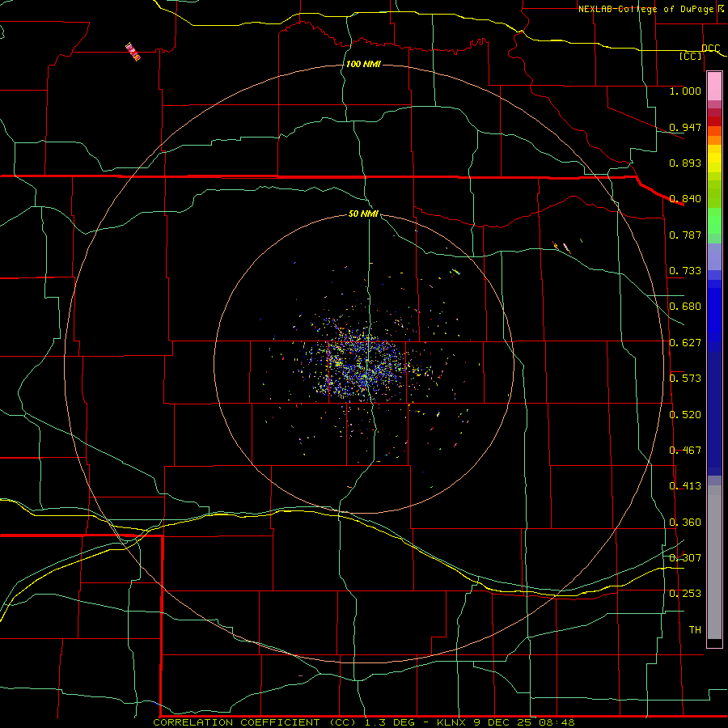Click the DCC label above the color scale
This screenshot has width=728, height=728.
tap(711, 49)
